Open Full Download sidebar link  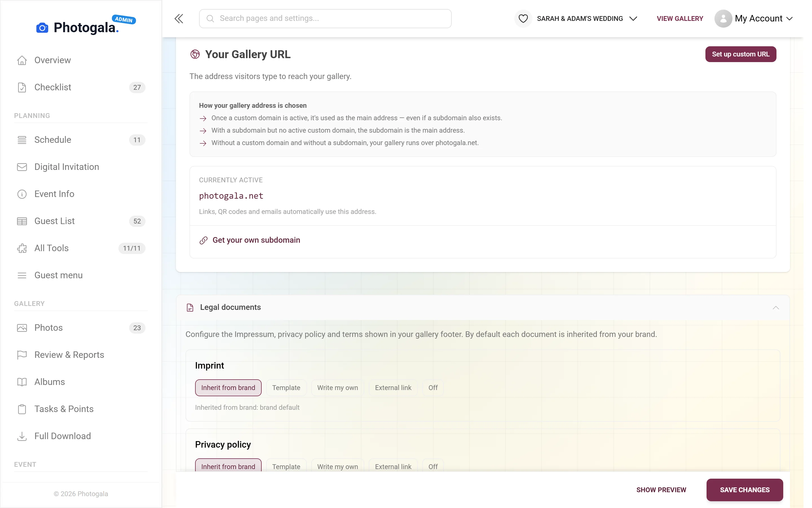tap(81, 436)
